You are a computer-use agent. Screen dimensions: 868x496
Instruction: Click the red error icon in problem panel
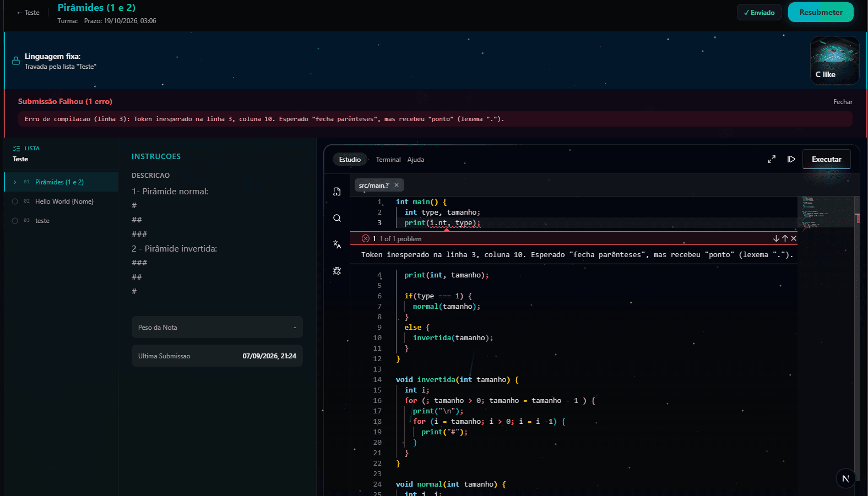(x=366, y=238)
